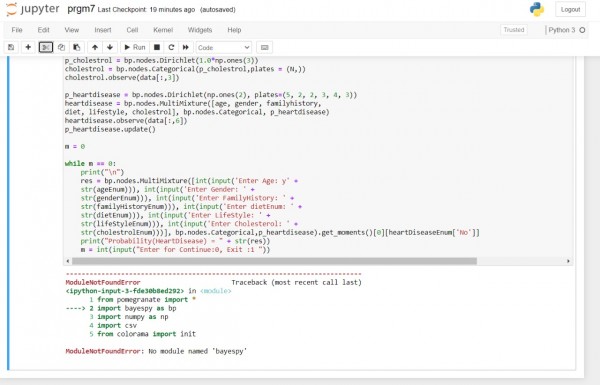Open the Insert menu

coord(103,30)
